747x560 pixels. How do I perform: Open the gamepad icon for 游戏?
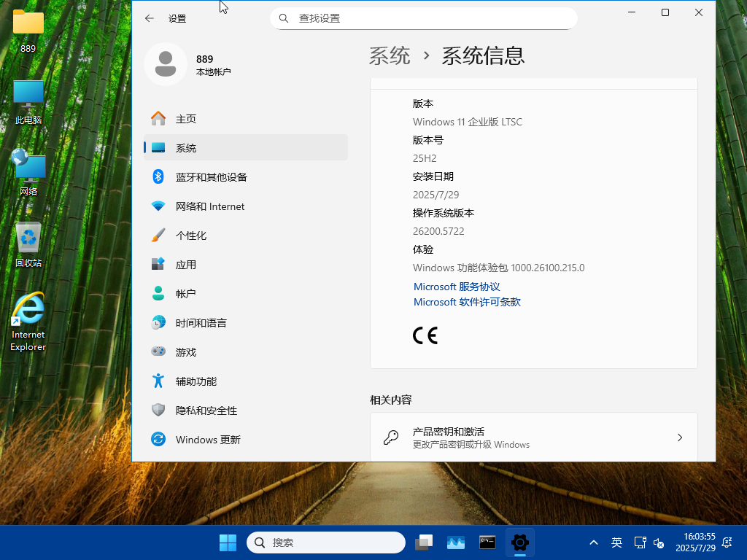(x=158, y=352)
